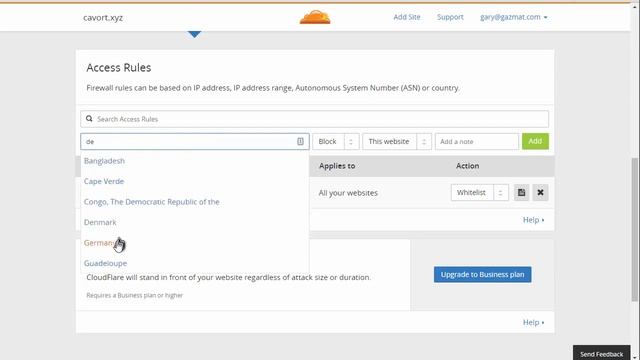The width and height of the screenshot is (640, 360).
Task: Click the green Add button
Action: click(535, 141)
